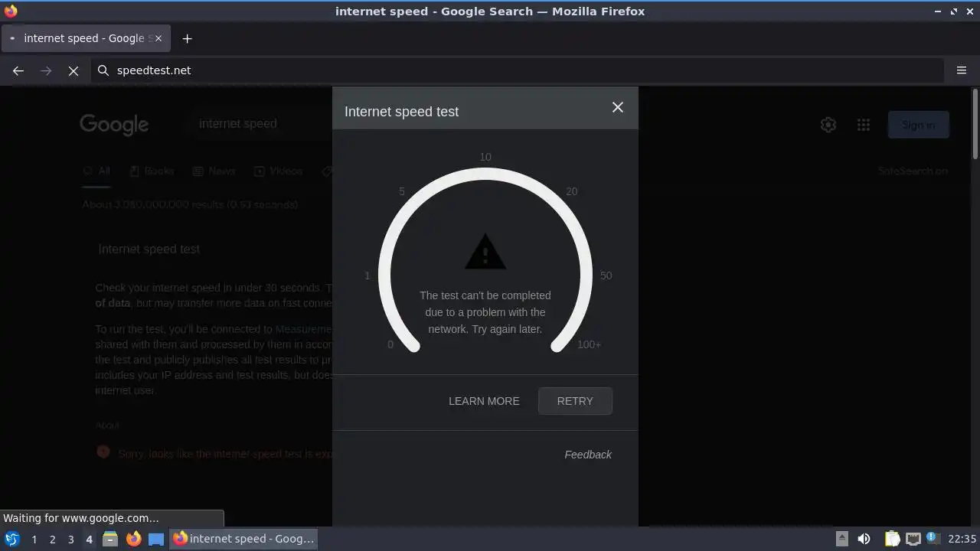Open the clipboard manager tray icon
This screenshot has width=980, height=551.
(x=892, y=539)
